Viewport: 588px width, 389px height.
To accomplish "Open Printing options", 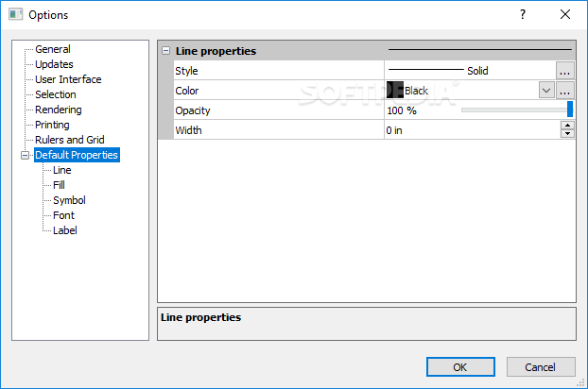I will tap(52, 125).
